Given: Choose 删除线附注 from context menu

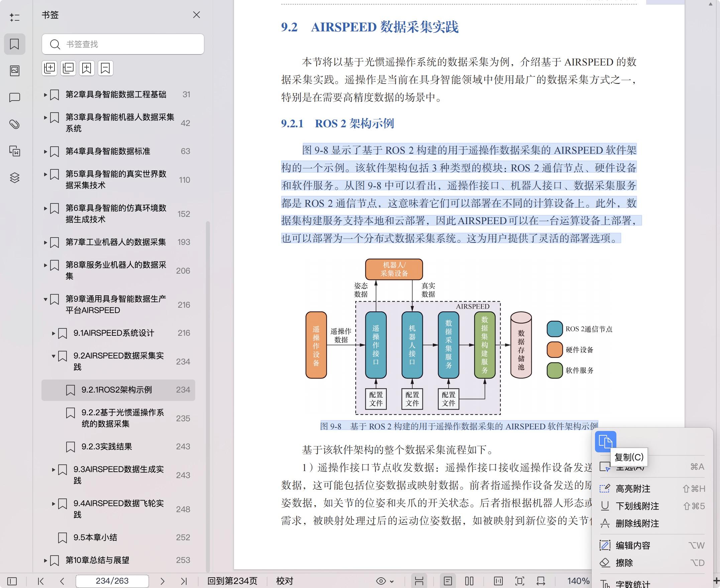Looking at the screenshot, I should pos(652,524).
